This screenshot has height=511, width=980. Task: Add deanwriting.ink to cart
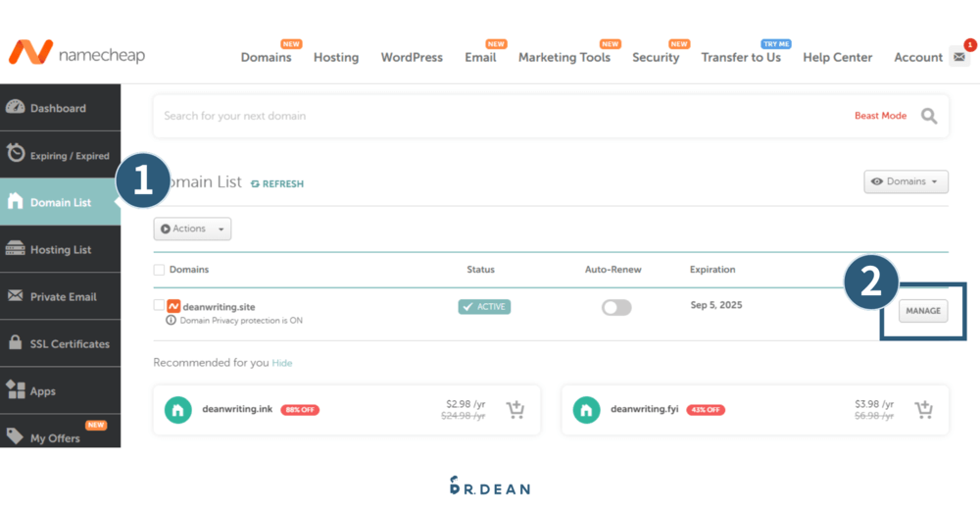click(515, 410)
